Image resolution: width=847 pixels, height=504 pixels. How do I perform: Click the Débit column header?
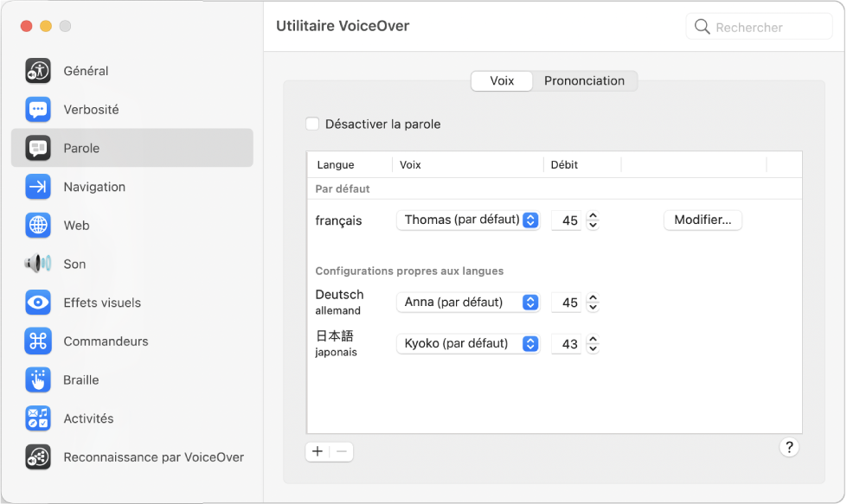pos(582,165)
